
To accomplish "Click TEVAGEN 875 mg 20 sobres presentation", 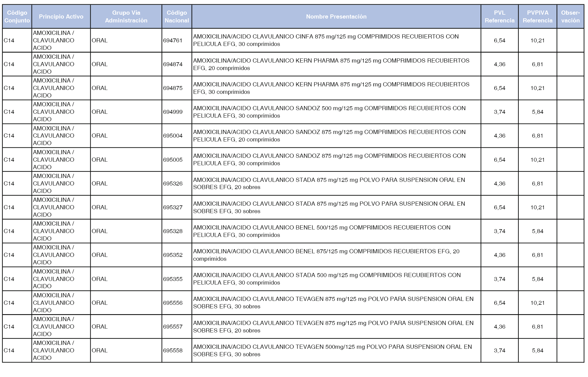I will click(x=333, y=327).
